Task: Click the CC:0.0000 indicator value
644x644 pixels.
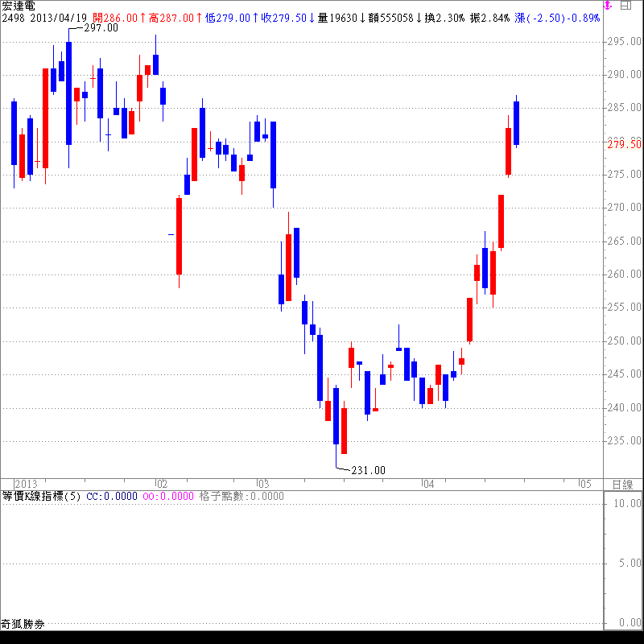Action: click(x=111, y=496)
